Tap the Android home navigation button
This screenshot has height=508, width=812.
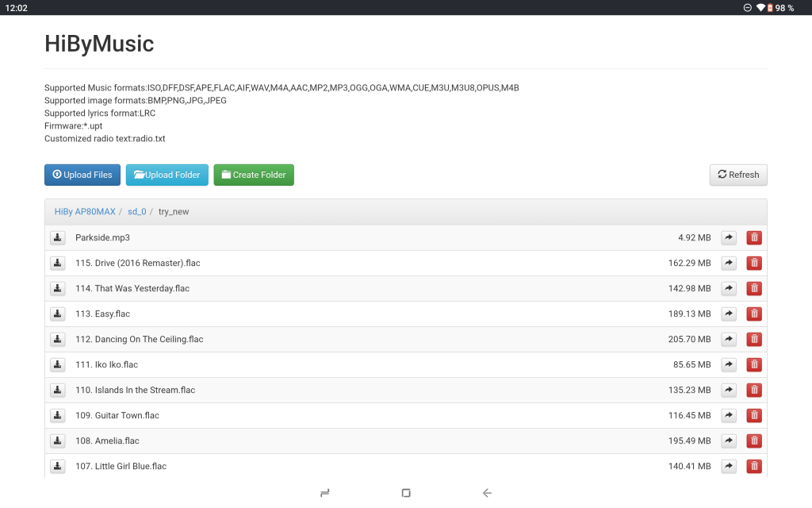point(406,493)
